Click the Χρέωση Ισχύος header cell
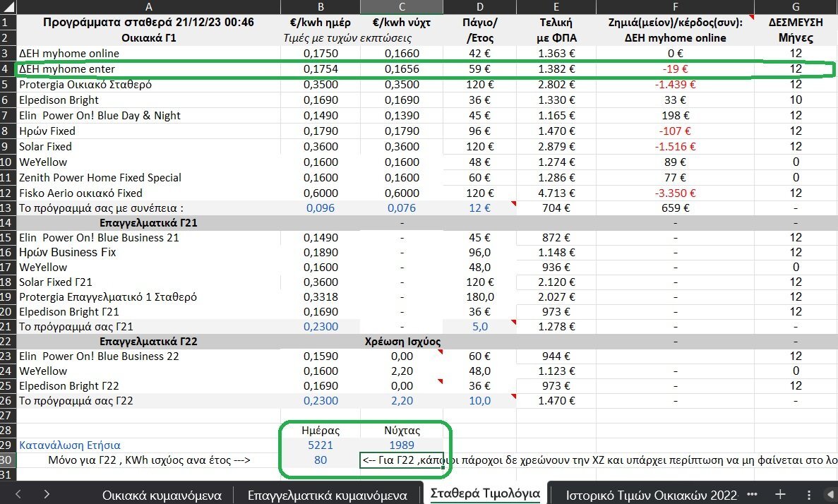Viewport: 838px width, 504px height. click(x=402, y=342)
